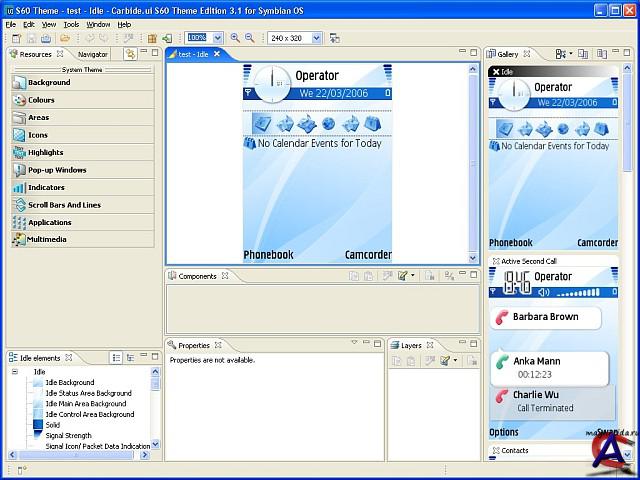Open the Window menu
Viewport: 640px width, 480px height.
tap(98, 24)
